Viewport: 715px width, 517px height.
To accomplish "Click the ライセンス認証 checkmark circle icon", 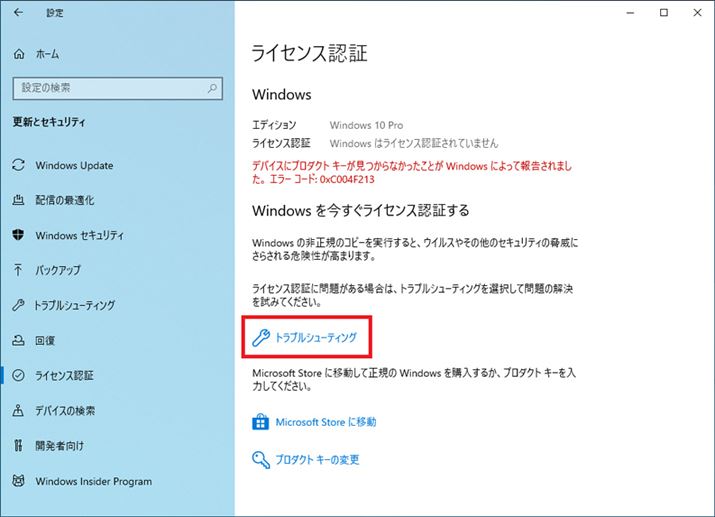I will tap(18, 375).
